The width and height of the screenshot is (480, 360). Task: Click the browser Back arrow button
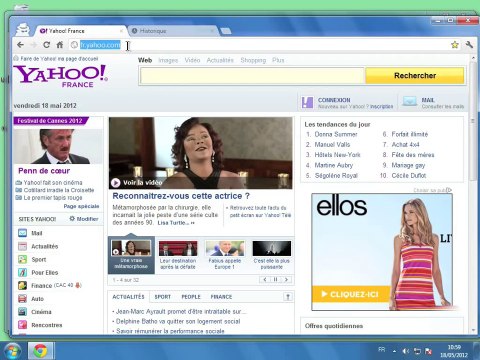20,45
